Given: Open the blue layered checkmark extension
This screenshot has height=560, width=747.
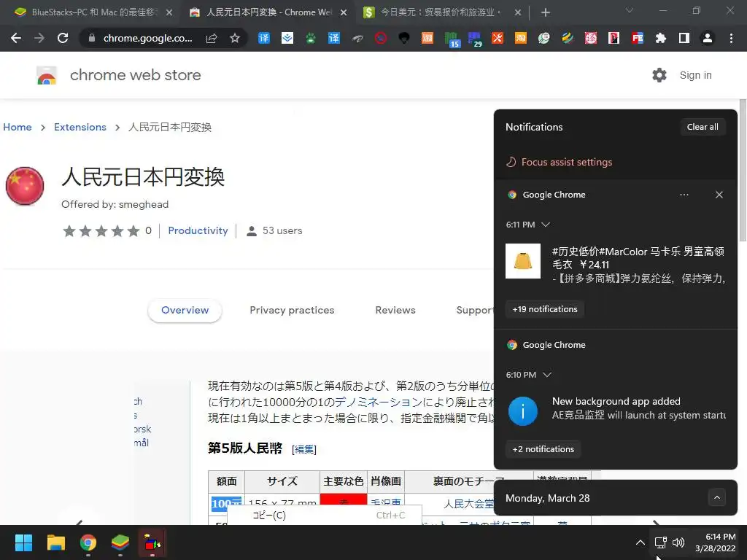Looking at the screenshot, I should coord(287,38).
